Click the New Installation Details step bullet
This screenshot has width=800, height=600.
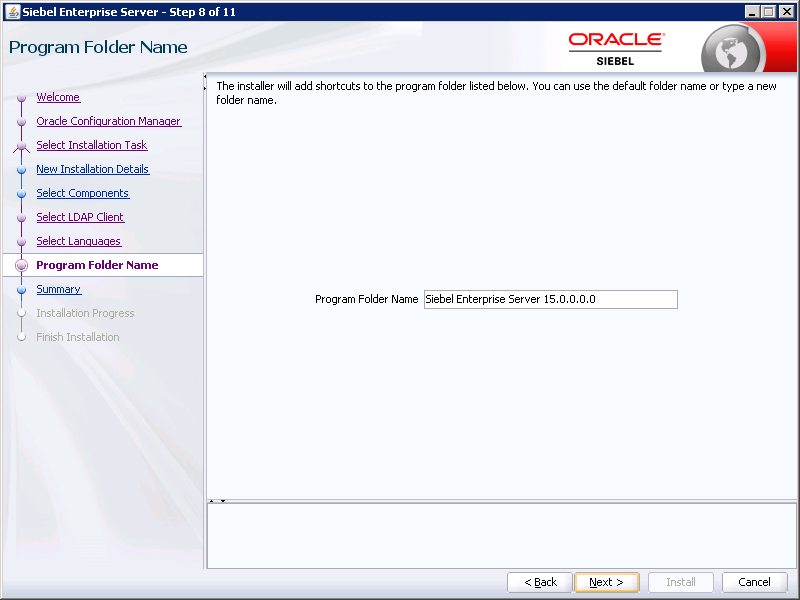pyautogui.click(x=21, y=169)
